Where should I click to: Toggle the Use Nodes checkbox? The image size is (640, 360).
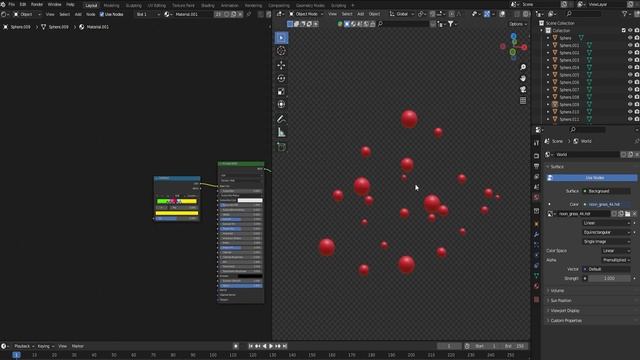point(102,14)
